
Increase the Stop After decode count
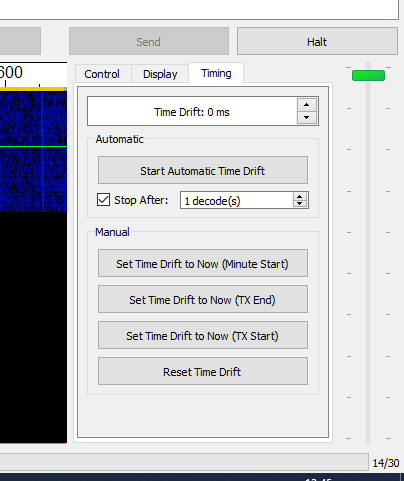pos(299,197)
